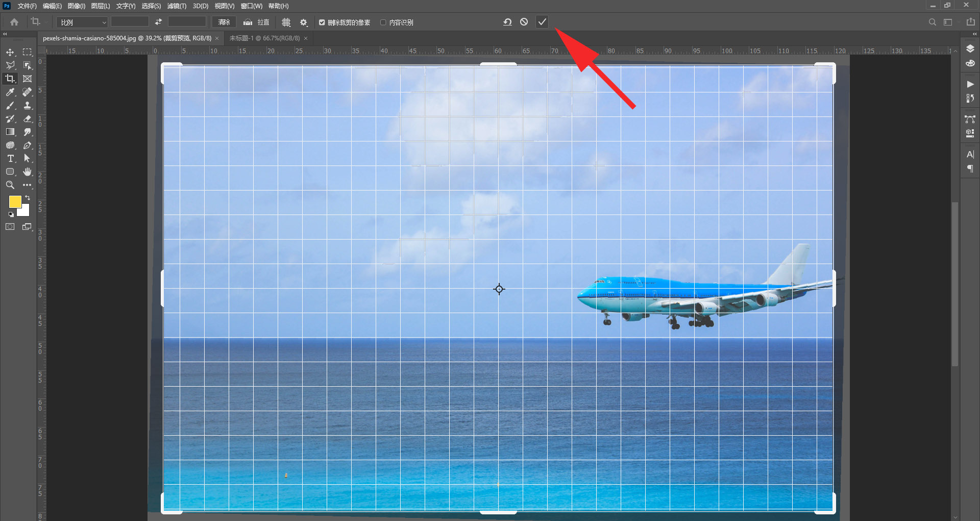Open the Paths panel icon

click(x=970, y=120)
